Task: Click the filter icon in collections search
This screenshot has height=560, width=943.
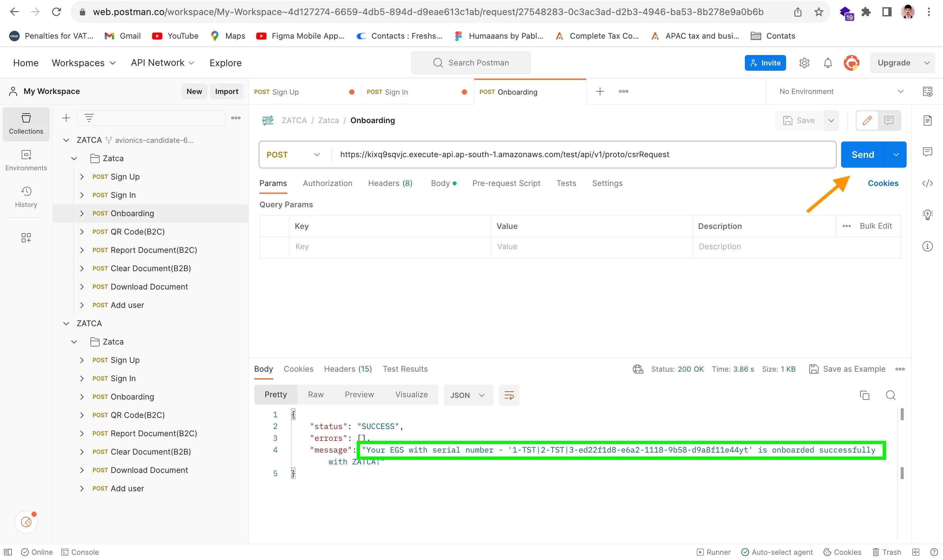Action: tap(89, 118)
